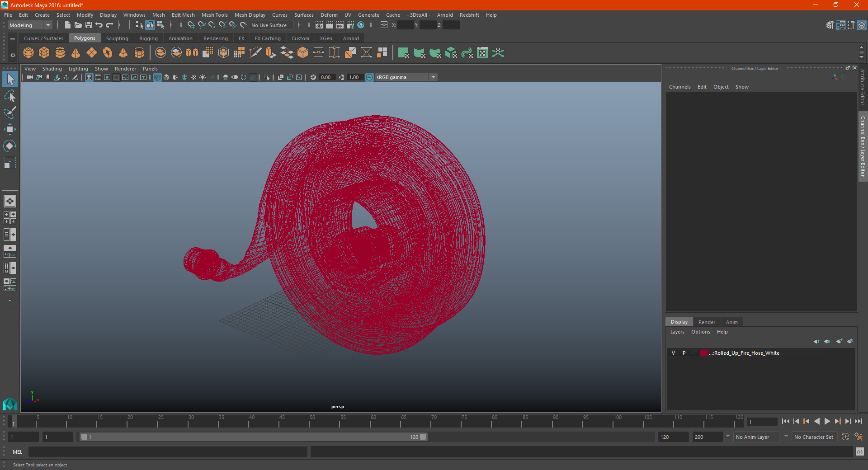Create a polygon cone from the shelf
Viewport: 868px width, 470px height.
click(x=76, y=53)
